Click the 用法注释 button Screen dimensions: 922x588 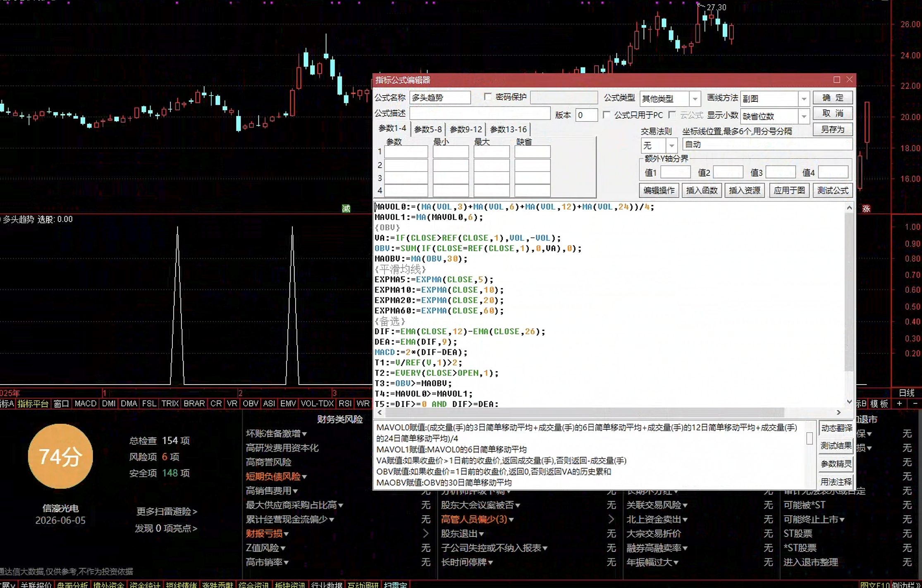coord(836,482)
